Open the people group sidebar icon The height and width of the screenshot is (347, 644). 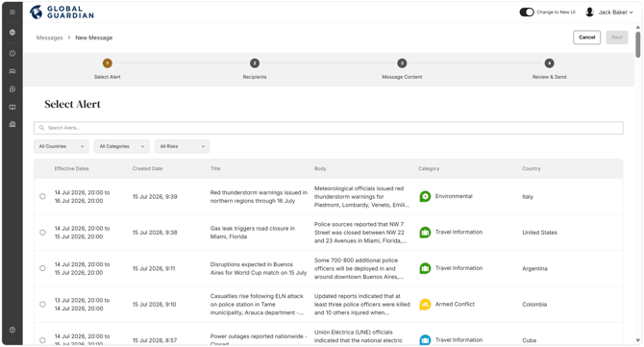[12, 71]
